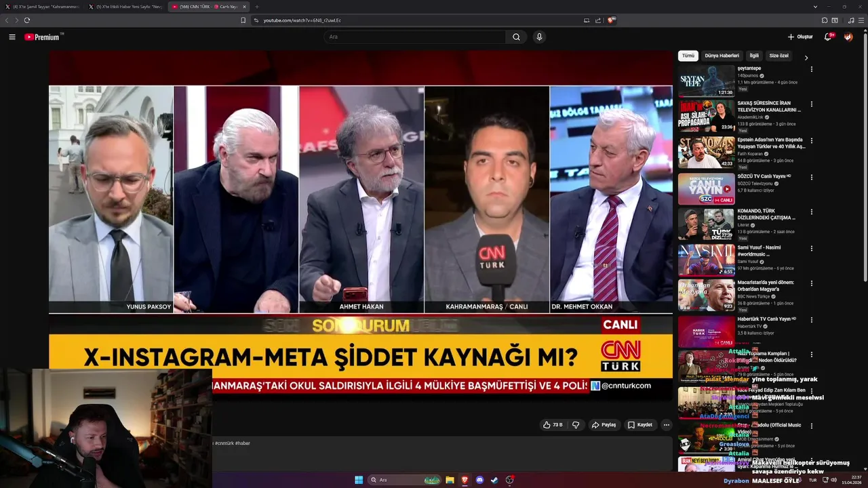This screenshot has width=868, height=488.
Task: Open title KOMANDO, TÜRK DİZİLERİNDEKİ ÇATIŞMA
Action: tap(767, 214)
